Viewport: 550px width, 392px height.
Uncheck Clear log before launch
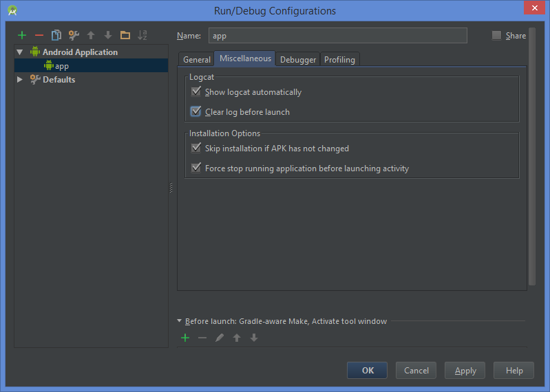[x=195, y=111]
